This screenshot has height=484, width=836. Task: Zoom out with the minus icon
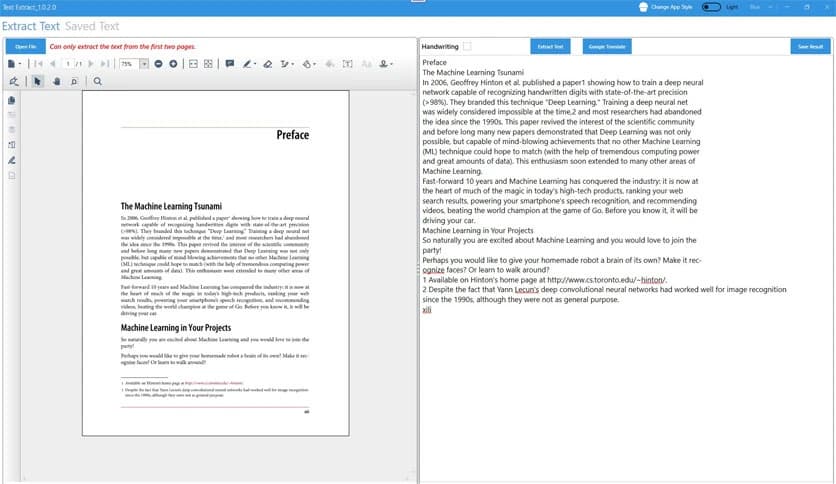[158, 64]
